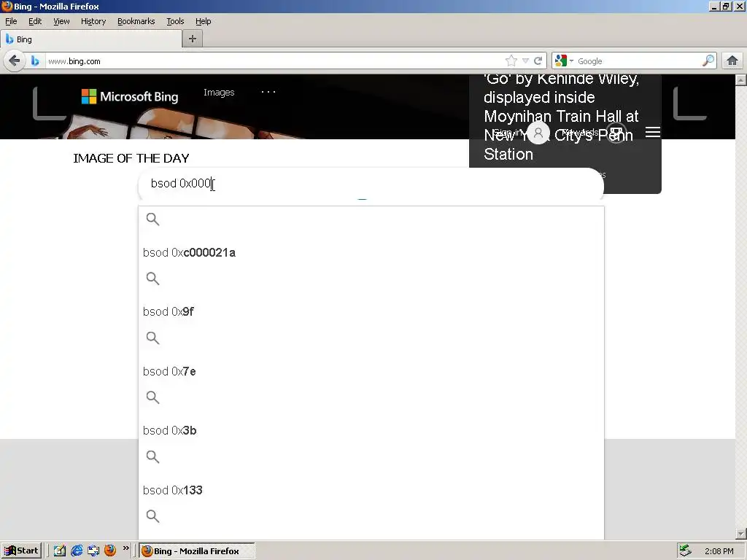This screenshot has width=747, height=560.
Task: Click the network tray icon
Action: [685, 551]
